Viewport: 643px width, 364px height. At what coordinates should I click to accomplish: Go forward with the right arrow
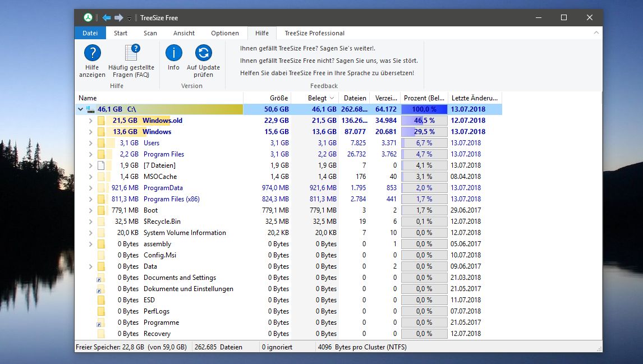click(119, 17)
